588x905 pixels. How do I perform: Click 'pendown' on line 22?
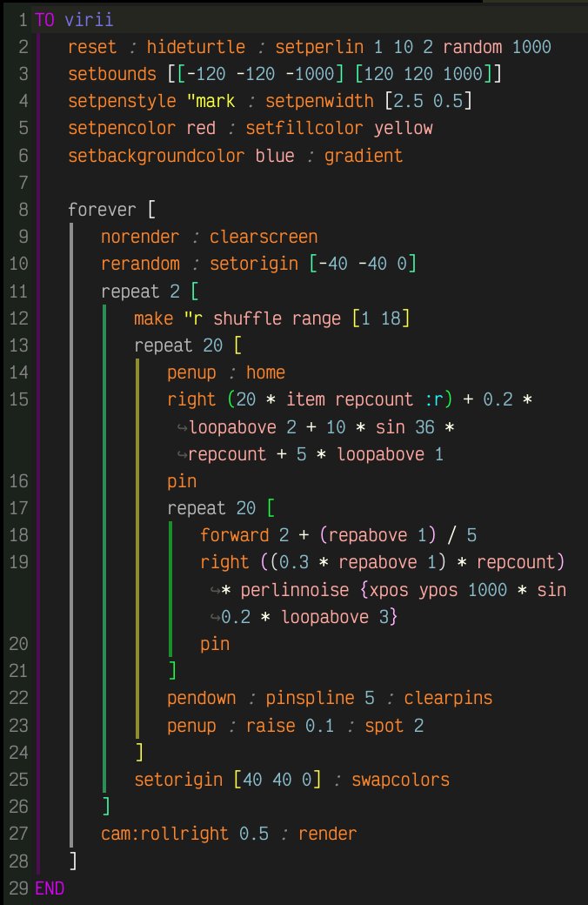pyautogui.click(x=202, y=699)
